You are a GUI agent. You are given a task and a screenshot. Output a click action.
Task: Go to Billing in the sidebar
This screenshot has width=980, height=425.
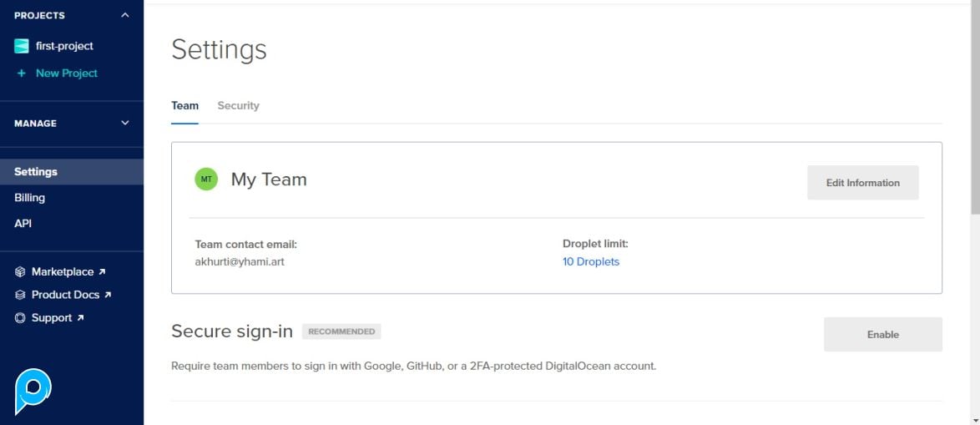click(x=30, y=198)
